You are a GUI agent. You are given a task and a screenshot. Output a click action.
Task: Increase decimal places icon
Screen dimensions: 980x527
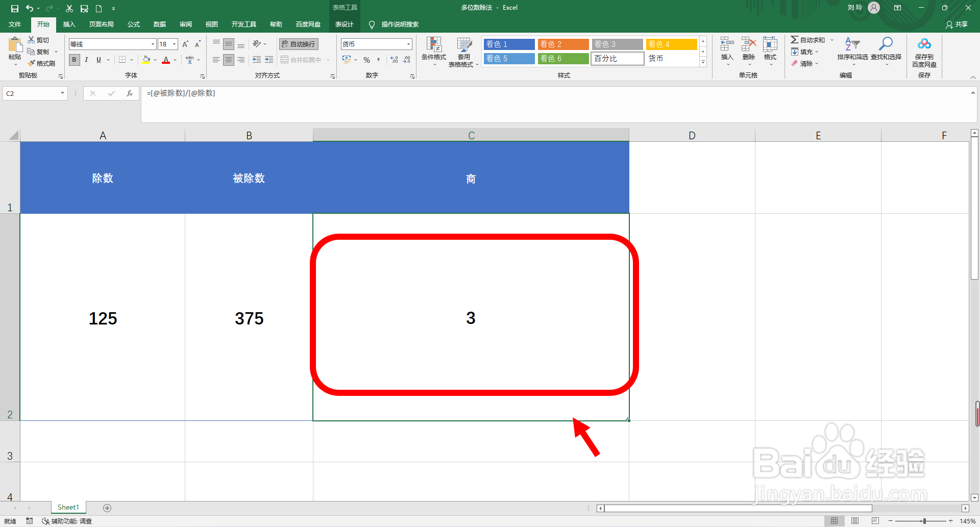[394, 60]
